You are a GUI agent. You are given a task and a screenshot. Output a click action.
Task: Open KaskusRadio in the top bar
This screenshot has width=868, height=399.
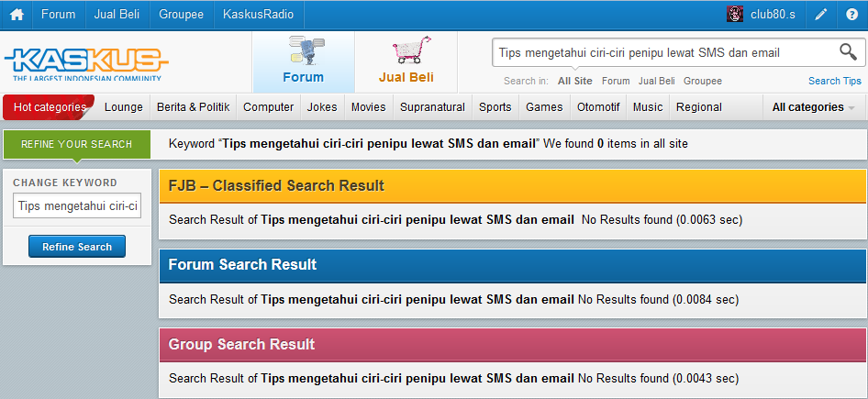click(x=259, y=15)
